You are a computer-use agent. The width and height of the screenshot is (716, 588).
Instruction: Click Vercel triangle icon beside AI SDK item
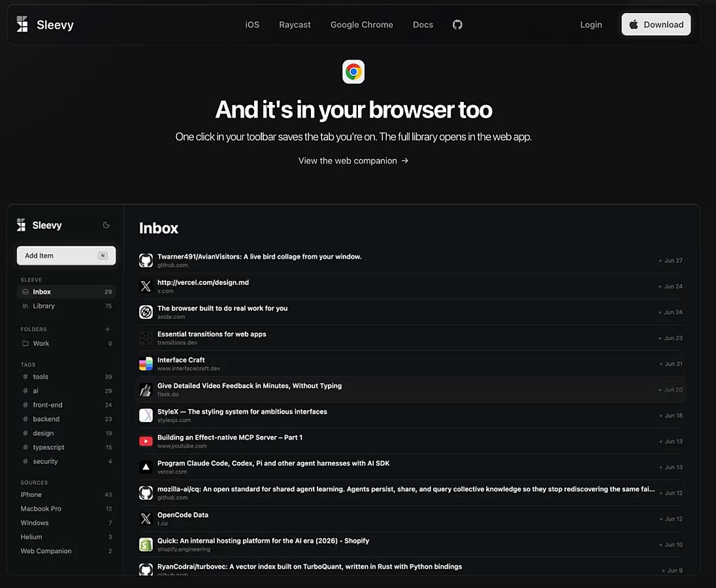click(x=146, y=467)
